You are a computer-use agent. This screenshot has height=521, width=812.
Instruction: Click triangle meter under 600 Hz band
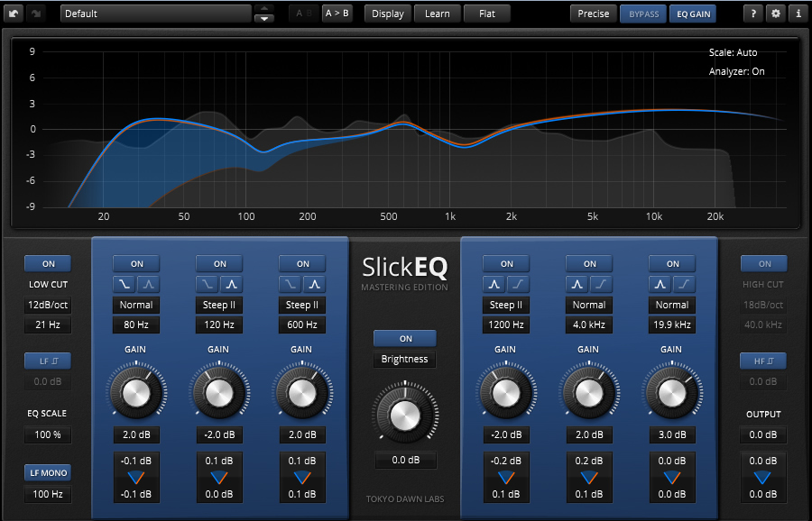(302, 478)
